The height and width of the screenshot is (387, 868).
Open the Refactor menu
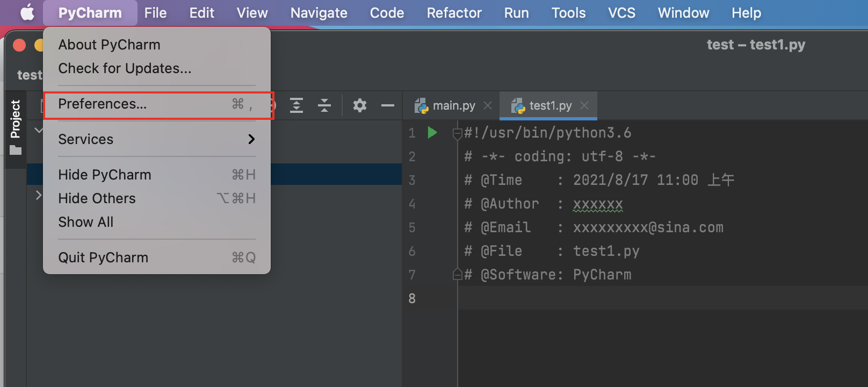454,13
